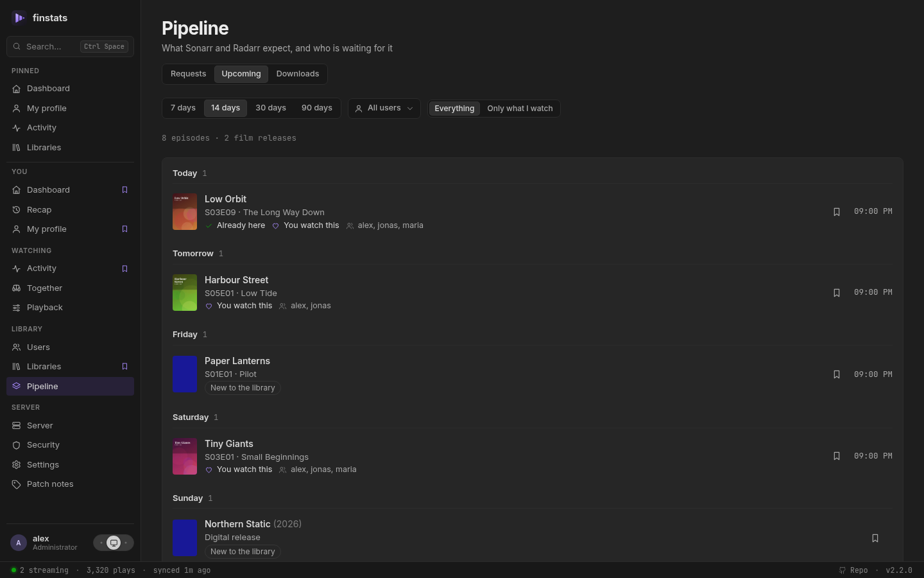
Task: Click the Playback sliders icon
Action: point(17,308)
